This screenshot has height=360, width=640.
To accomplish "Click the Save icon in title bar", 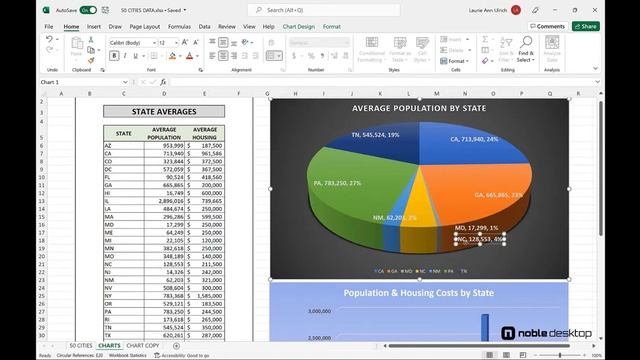I will [x=105, y=10].
